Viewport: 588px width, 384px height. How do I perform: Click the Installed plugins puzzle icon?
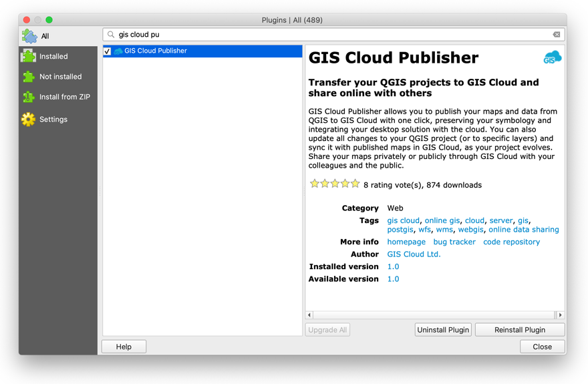tap(29, 56)
